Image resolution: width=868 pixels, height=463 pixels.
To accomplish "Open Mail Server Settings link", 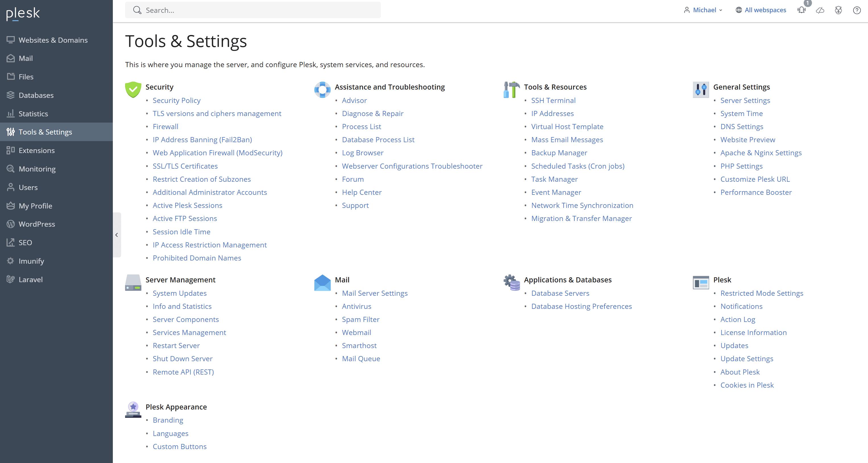I will (375, 293).
